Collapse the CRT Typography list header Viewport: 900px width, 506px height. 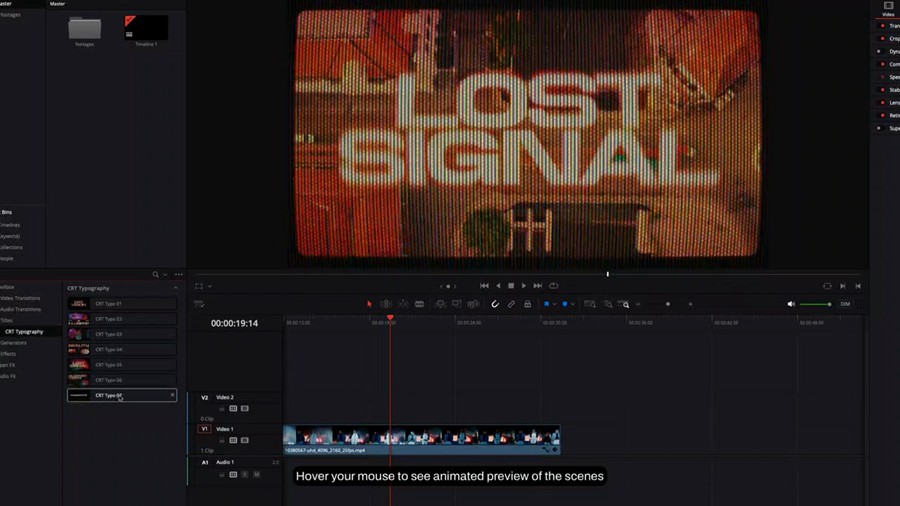point(175,288)
